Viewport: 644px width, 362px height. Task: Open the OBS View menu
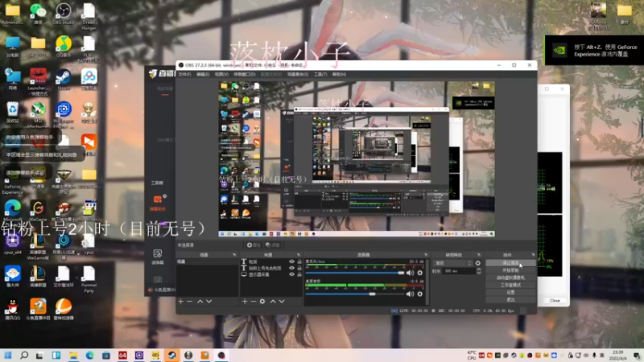[x=221, y=74]
